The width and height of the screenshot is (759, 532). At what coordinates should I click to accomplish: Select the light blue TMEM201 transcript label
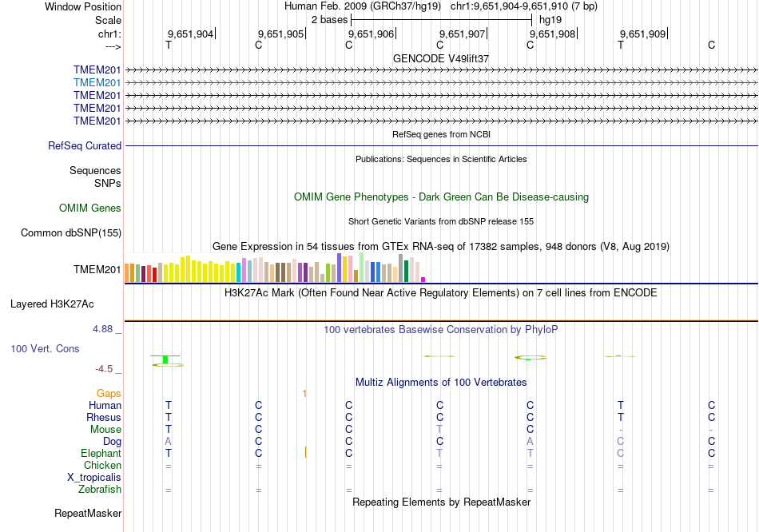tap(97, 83)
